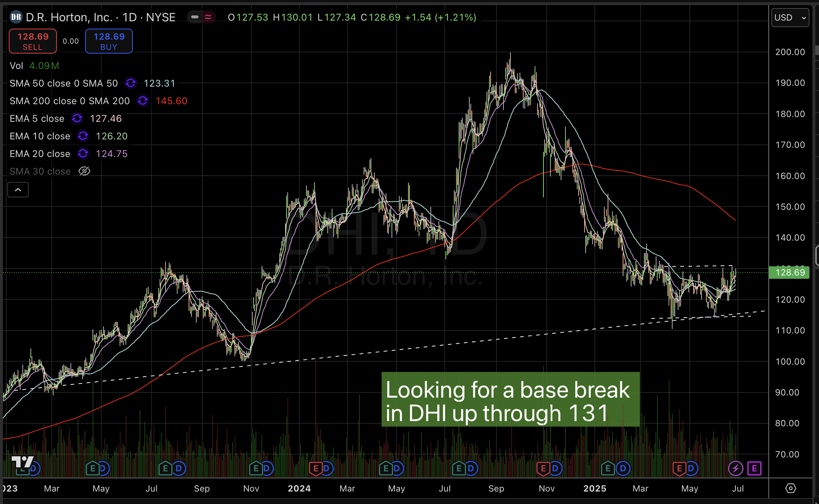
Task: Click the dash indicator icon beside NYSE
Action: point(195,17)
